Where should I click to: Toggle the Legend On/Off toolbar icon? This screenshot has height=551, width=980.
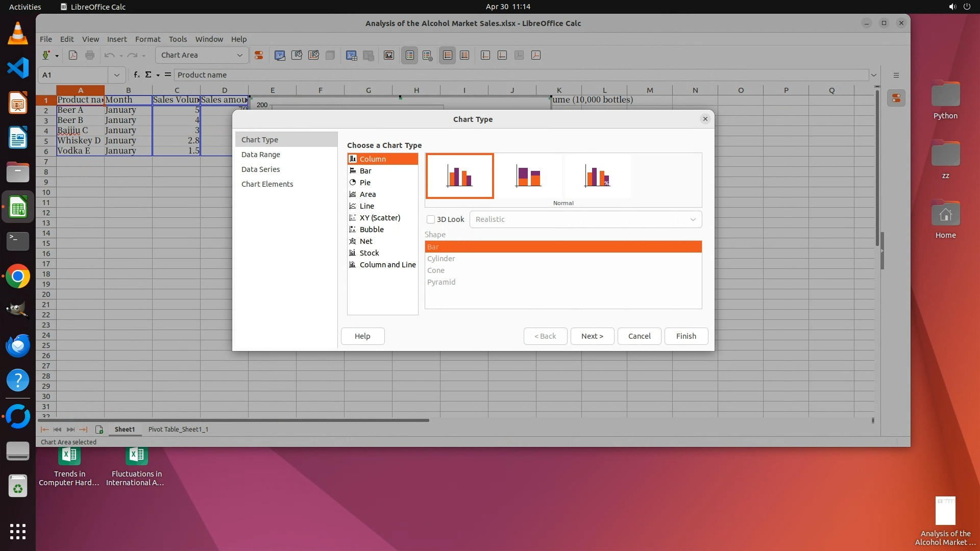coord(410,55)
